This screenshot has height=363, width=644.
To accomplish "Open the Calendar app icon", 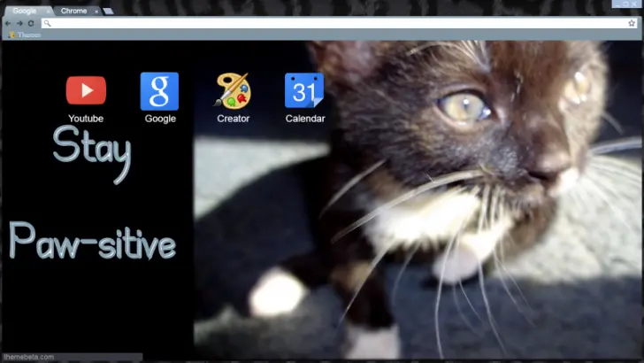I will tap(304, 90).
